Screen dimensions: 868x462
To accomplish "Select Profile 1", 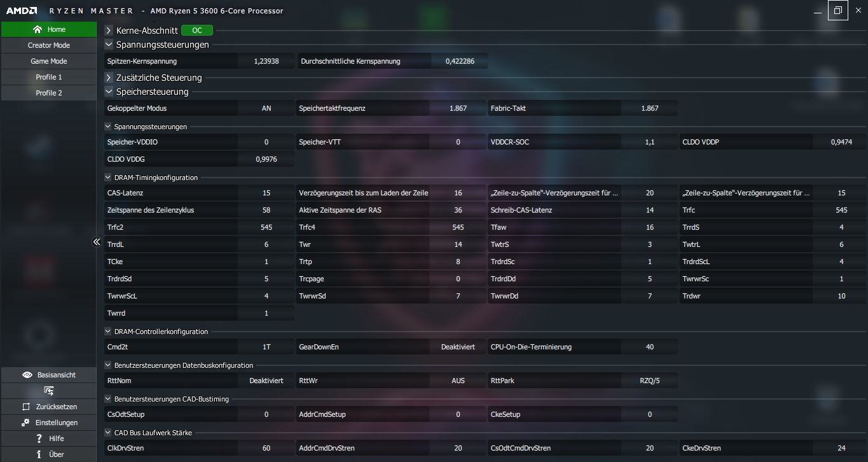I will [49, 77].
